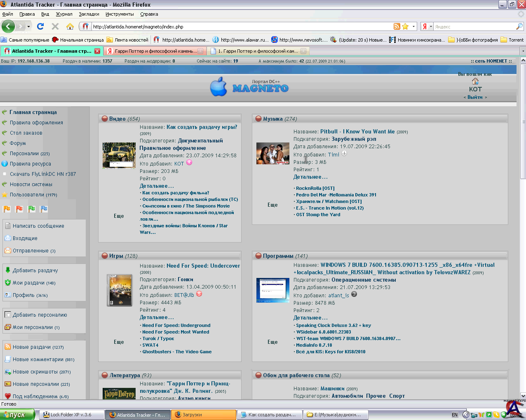This screenshot has width=526, height=420.
Task: Open the address bar URL history dropdown
Action: 414,26
